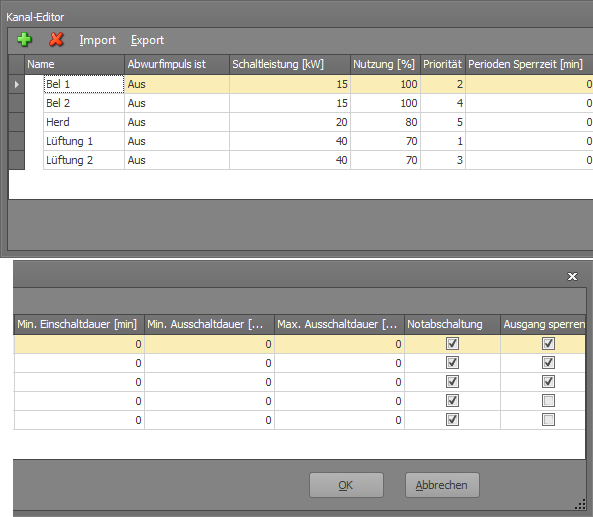
Task: Select Priorität value 2 for Bel 1
Action: pos(443,84)
